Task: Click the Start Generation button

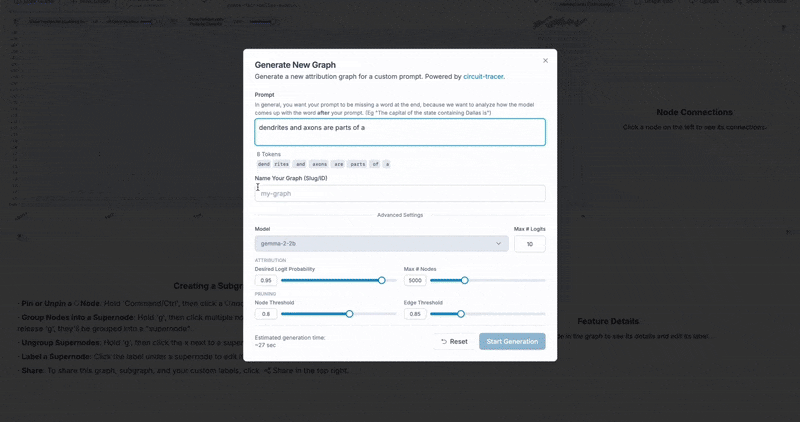Action: coord(512,341)
